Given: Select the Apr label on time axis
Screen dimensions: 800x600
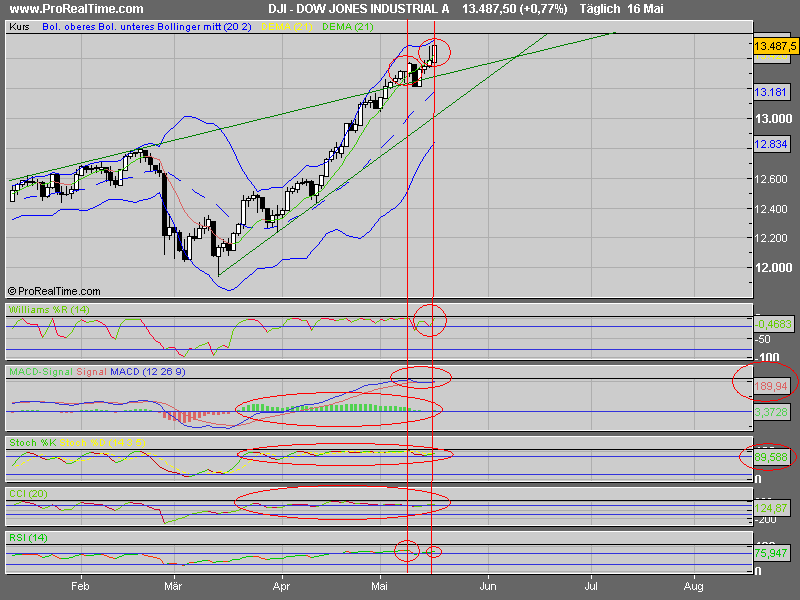Looking at the screenshot, I should pos(281,587).
